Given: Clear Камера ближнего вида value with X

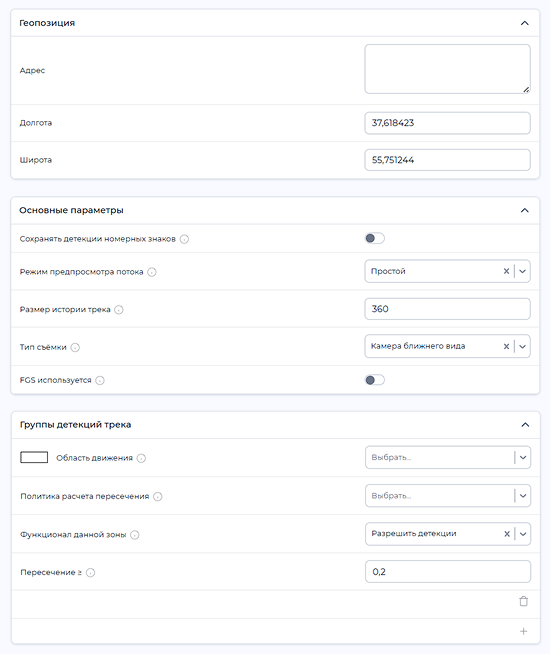Looking at the screenshot, I should [506, 346].
